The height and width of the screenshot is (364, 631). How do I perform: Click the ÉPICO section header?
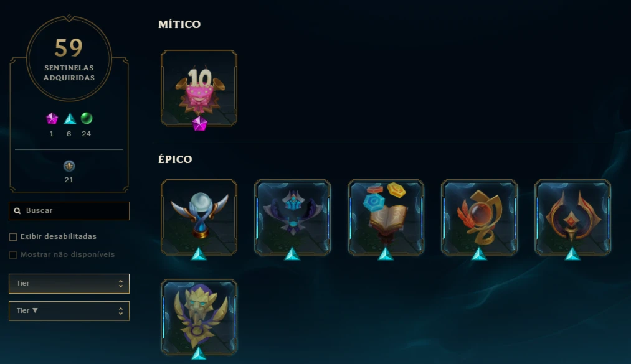pyautogui.click(x=175, y=159)
